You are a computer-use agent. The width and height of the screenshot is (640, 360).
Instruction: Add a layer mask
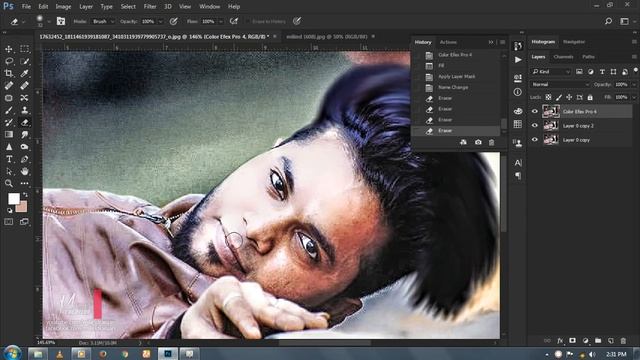573,340
